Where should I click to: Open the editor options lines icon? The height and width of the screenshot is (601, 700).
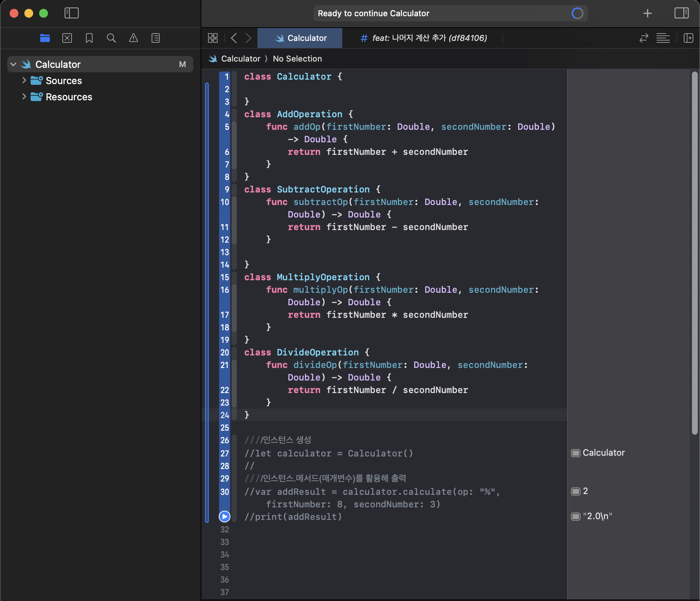[x=663, y=38]
